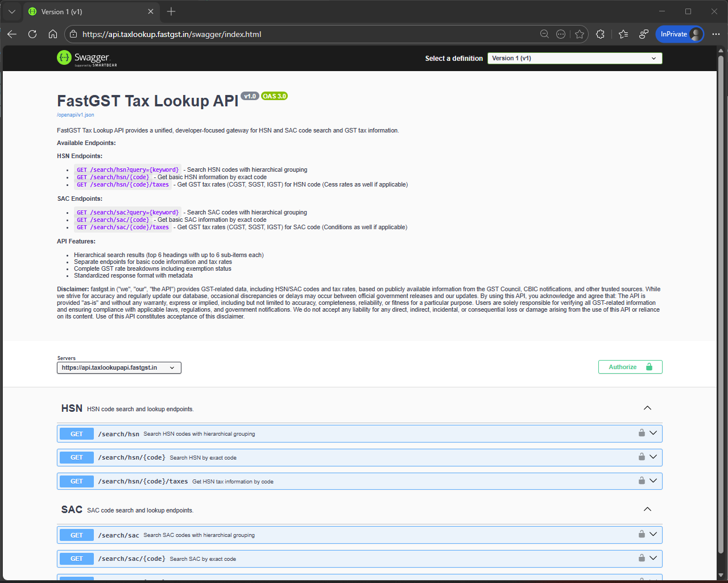The height and width of the screenshot is (583, 728).
Task: Open browser settings and more menu
Action: click(716, 34)
